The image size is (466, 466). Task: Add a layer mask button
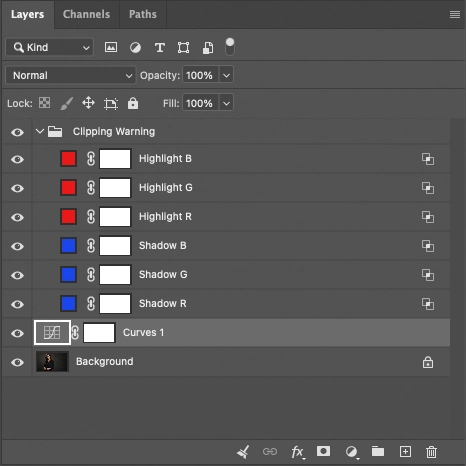[323, 451]
